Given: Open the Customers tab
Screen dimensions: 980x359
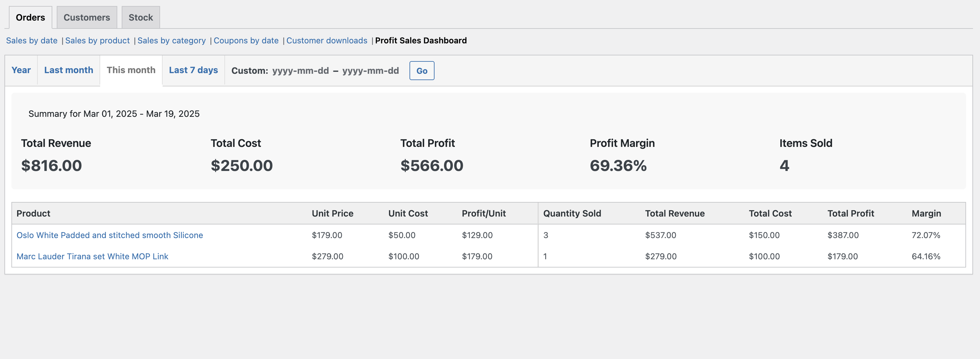Looking at the screenshot, I should click(x=87, y=17).
